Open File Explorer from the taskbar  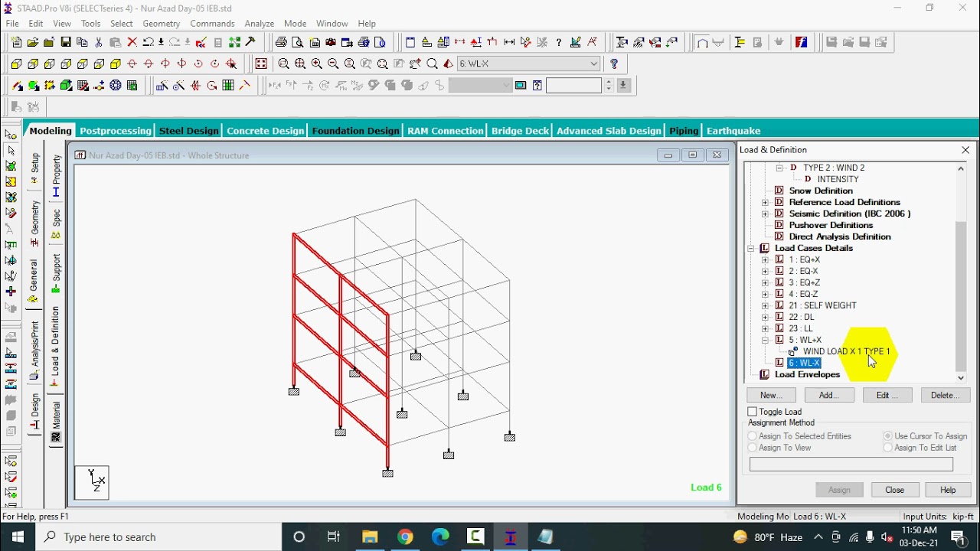pyautogui.click(x=370, y=536)
